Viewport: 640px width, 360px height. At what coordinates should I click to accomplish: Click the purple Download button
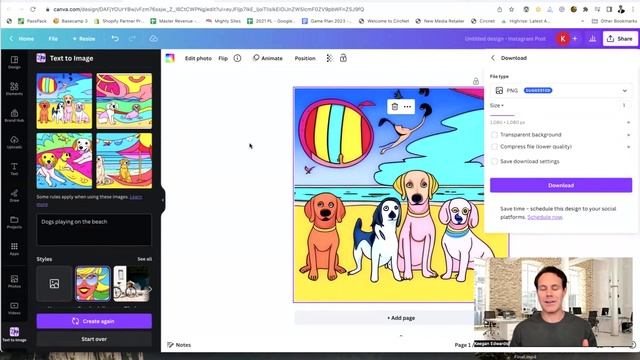point(561,185)
